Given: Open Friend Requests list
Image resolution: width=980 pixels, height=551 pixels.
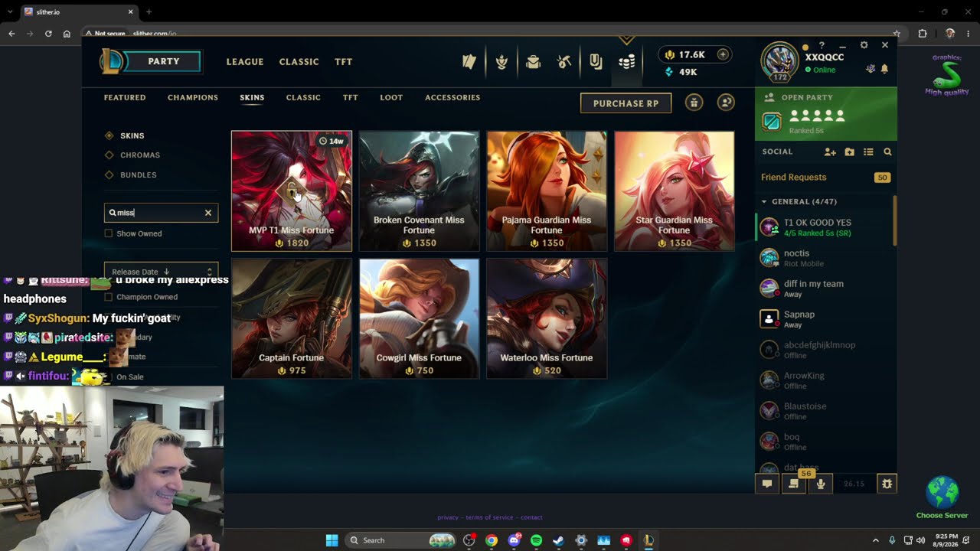Looking at the screenshot, I should click(825, 178).
